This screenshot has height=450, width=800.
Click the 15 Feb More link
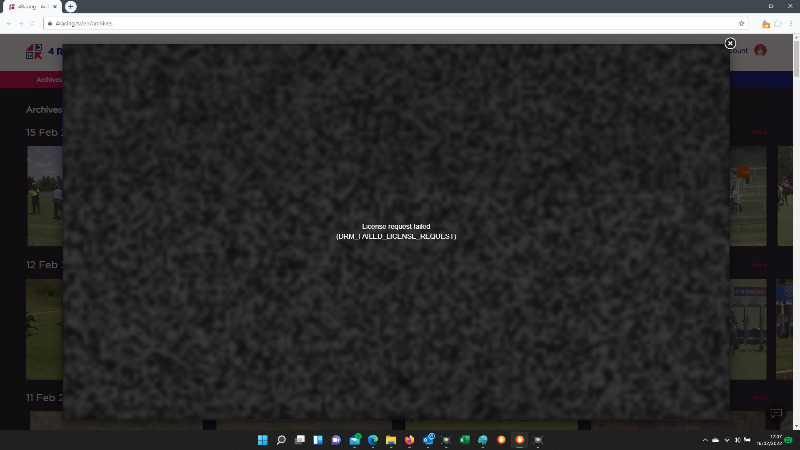[759, 132]
